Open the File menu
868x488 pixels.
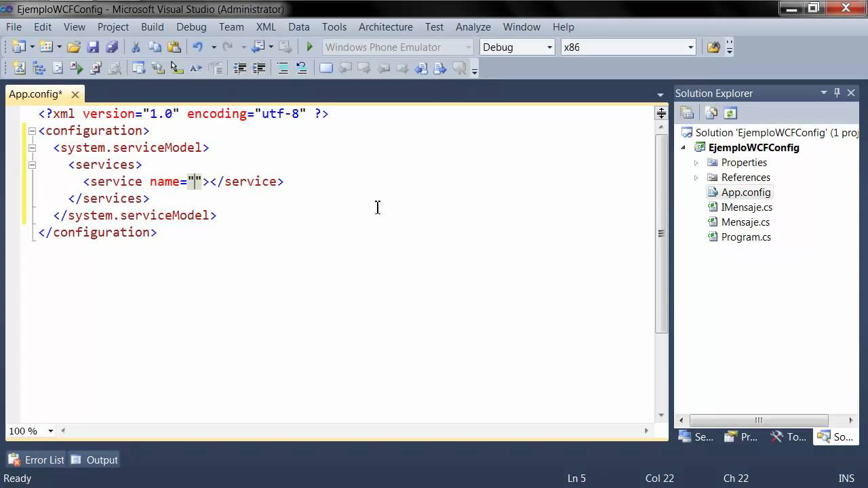click(x=14, y=27)
